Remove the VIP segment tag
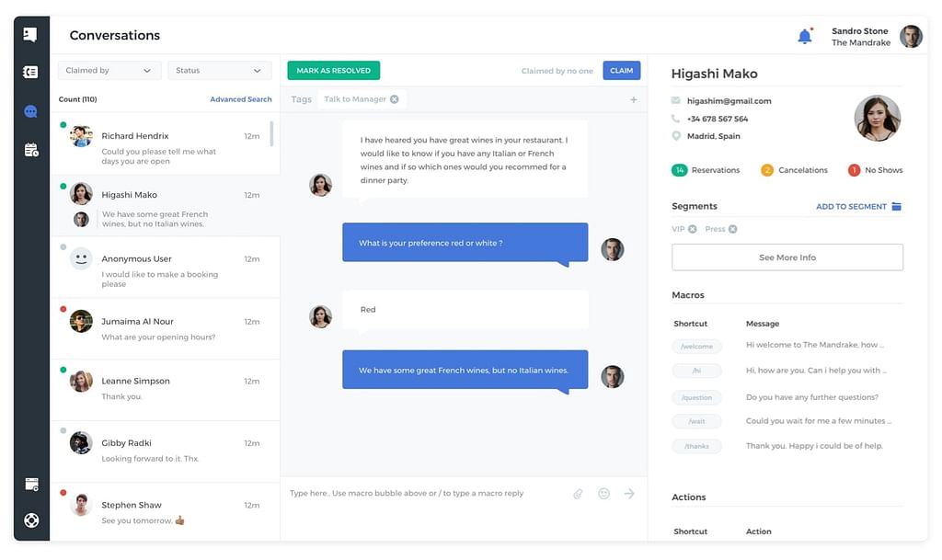Image resolution: width=942 pixels, height=560 pixels. 693,229
